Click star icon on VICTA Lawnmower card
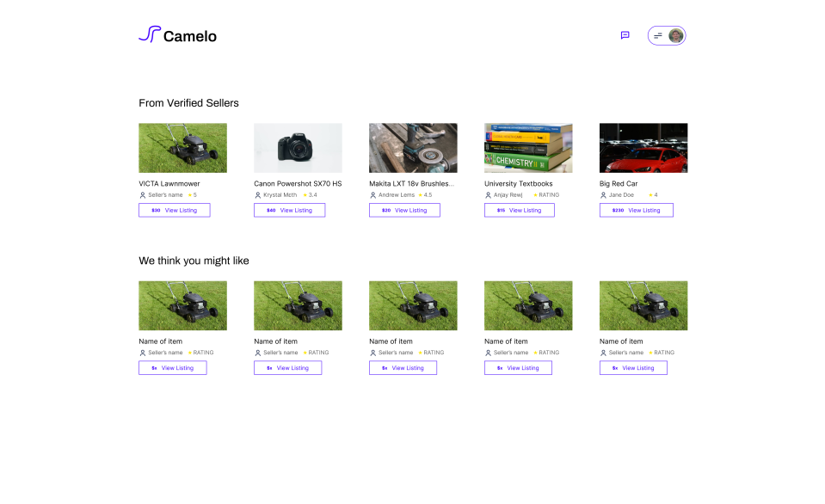The width and height of the screenshot is (825, 504). [190, 195]
